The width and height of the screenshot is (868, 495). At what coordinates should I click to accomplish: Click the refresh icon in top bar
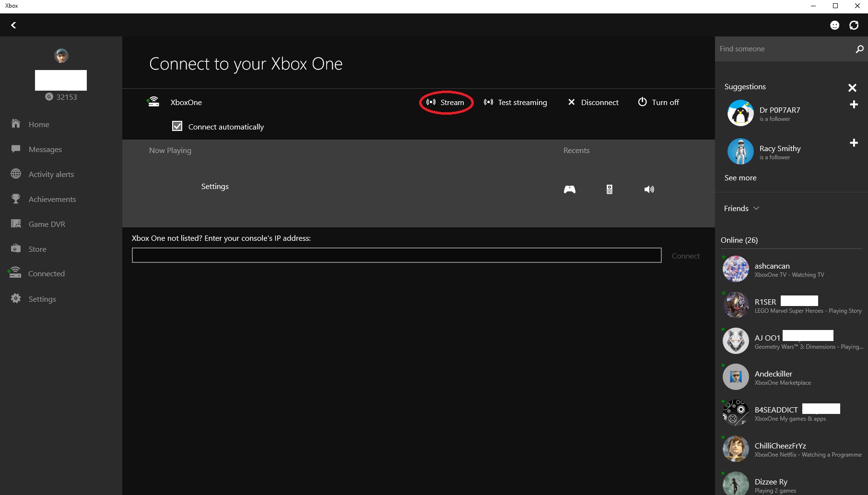pos(854,25)
